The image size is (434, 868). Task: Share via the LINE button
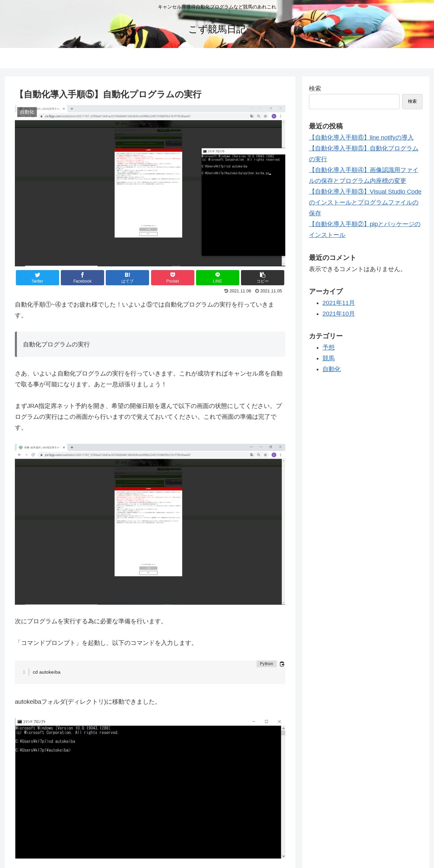coord(218,278)
